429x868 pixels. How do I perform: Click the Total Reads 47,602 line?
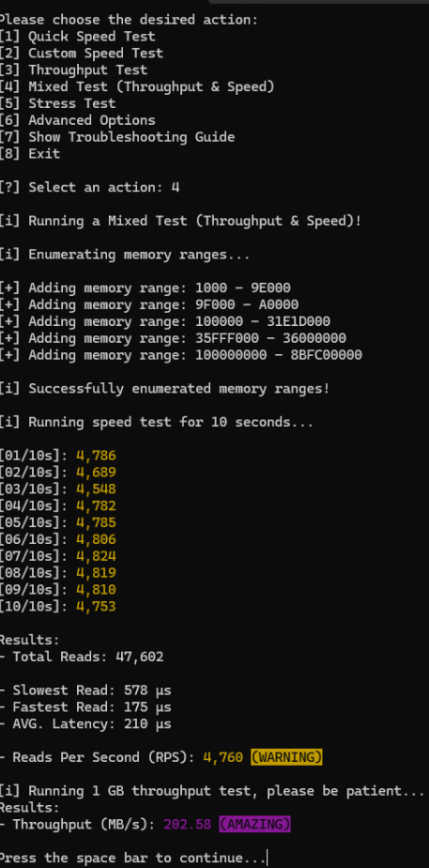tap(82, 657)
